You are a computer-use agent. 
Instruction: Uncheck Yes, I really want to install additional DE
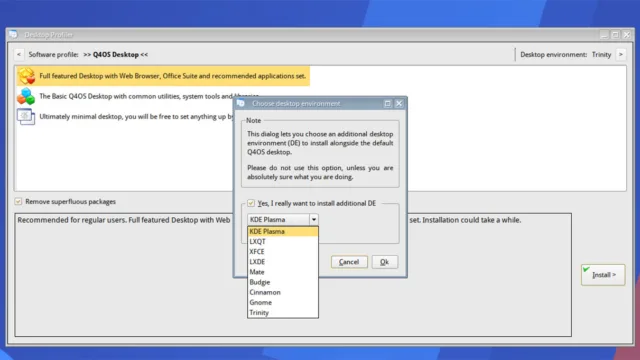[x=251, y=203]
